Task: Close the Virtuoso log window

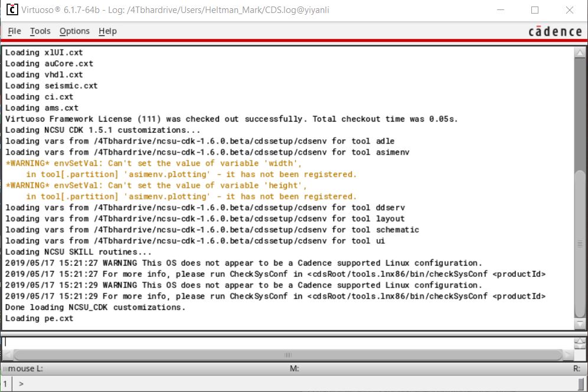Action: click(x=569, y=10)
